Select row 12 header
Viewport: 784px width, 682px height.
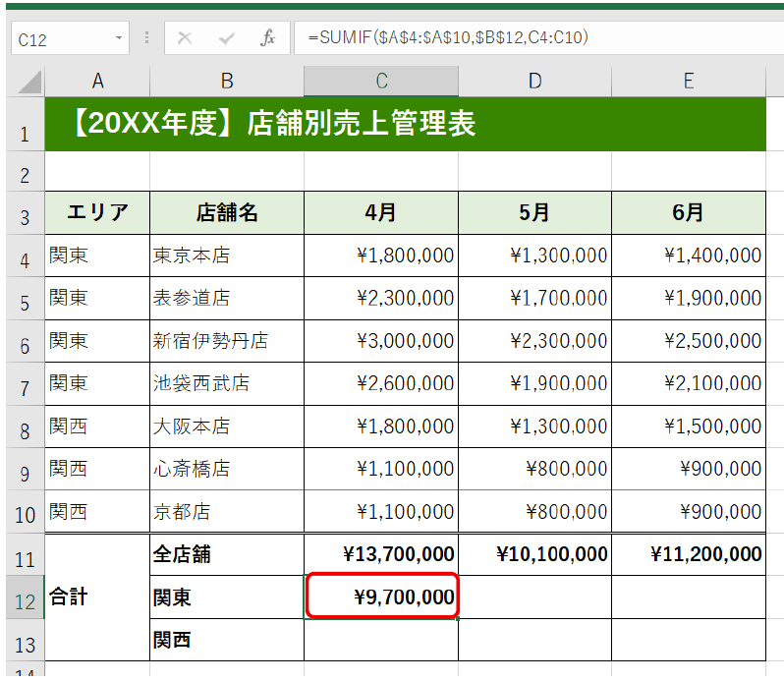24,599
